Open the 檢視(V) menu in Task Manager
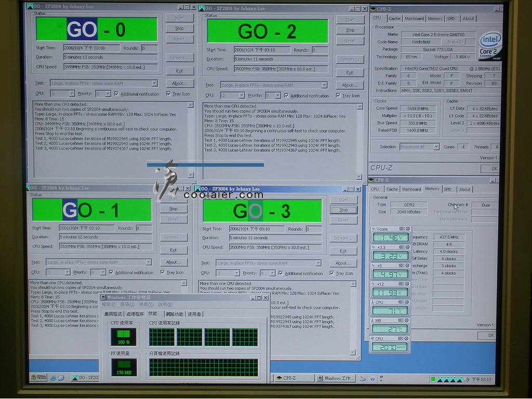This screenshot has height=399, width=532. coord(146,304)
